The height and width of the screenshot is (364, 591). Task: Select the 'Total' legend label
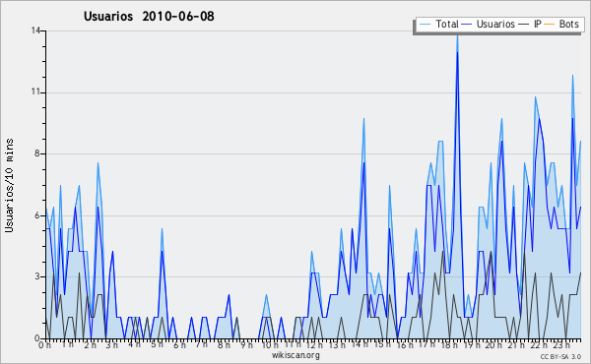(x=447, y=24)
